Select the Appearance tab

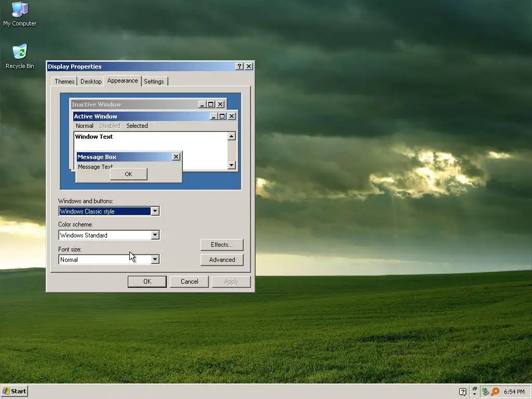click(x=123, y=81)
